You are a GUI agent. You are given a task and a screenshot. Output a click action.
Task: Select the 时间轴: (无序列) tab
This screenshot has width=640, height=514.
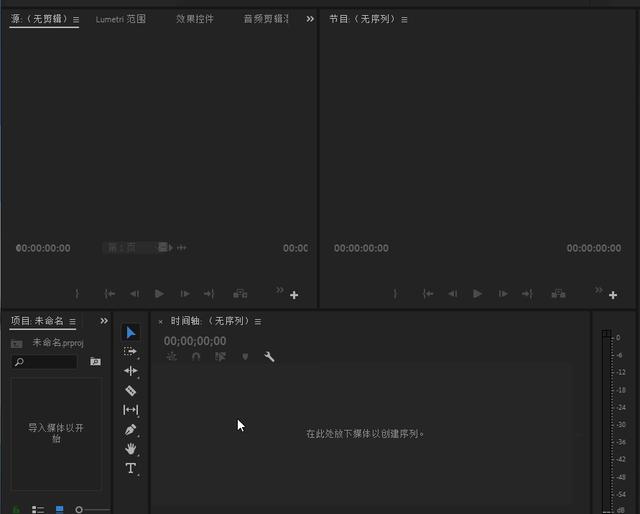tap(210, 321)
